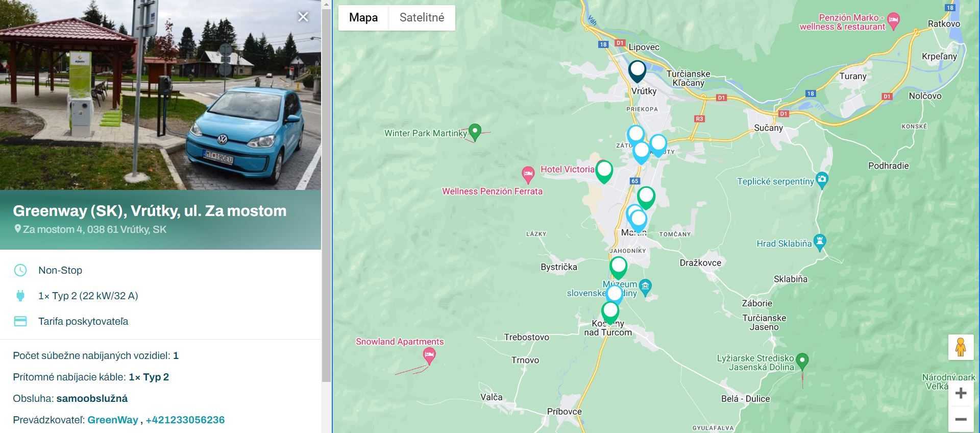
Task: Click green marker near Jahodníky
Action: [x=618, y=267]
